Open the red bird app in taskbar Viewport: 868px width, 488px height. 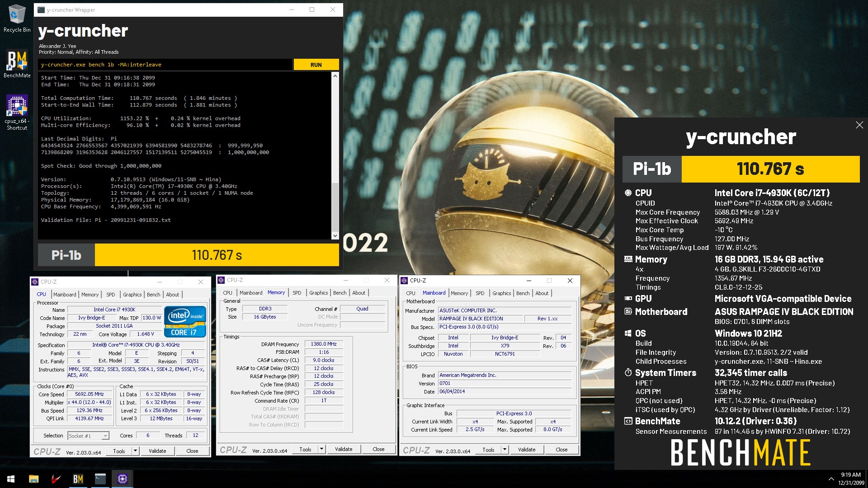[x=56, y=479]
